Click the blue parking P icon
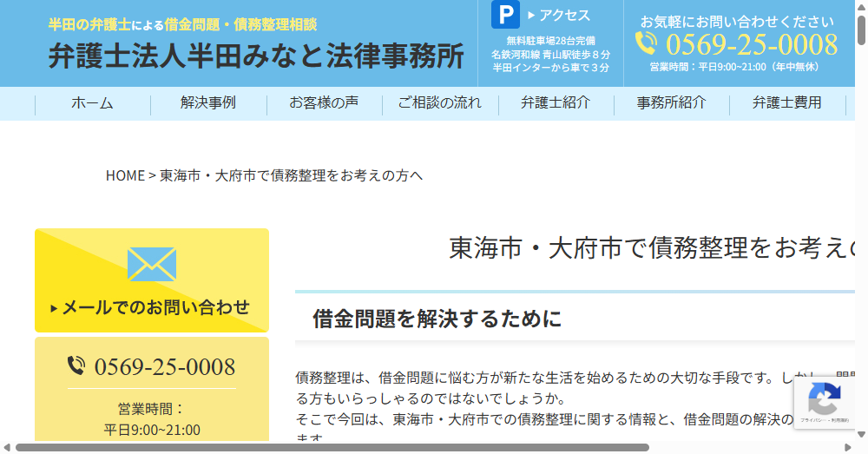Image resolution: width=868 pixels, height=454 pixels. coord(505,15)
